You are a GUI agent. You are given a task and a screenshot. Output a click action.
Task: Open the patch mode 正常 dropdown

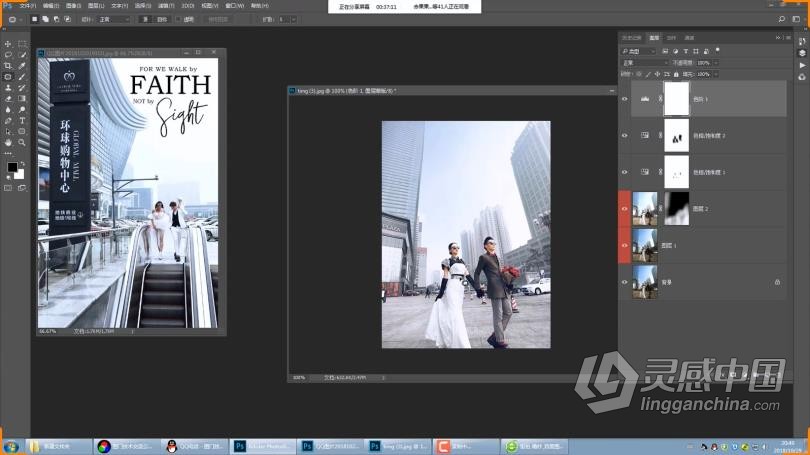(114, 19)
